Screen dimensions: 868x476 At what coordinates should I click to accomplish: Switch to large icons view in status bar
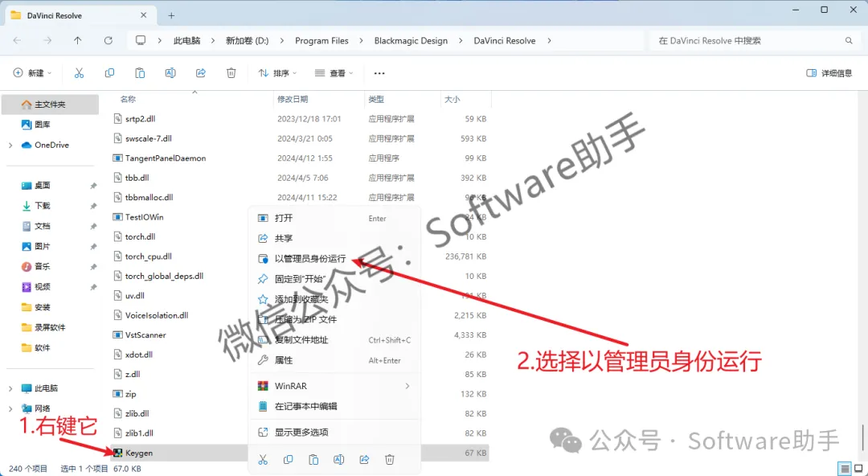pos(858,468)
